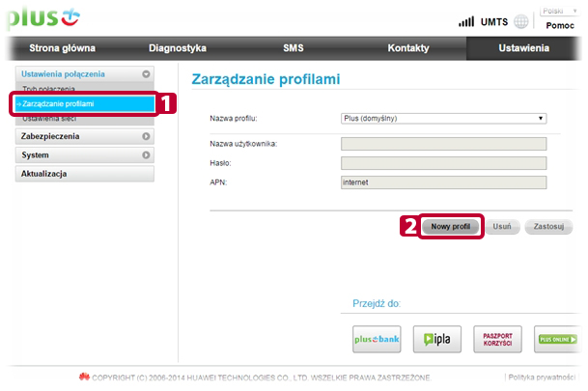588x391 pixels.
Task: Click the APN field showing internet
Action: tap(443, 182)
